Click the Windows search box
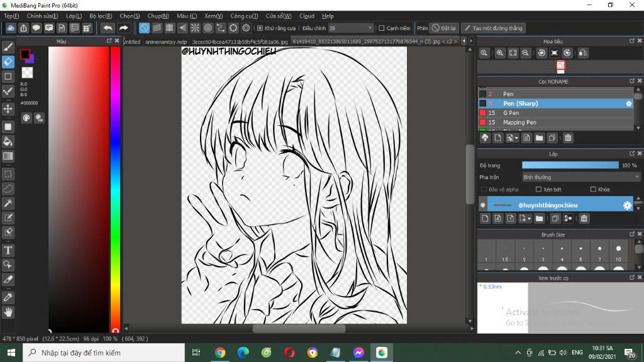Image resolution: width=644 pixels, height=362 pixels. point(104,353)
